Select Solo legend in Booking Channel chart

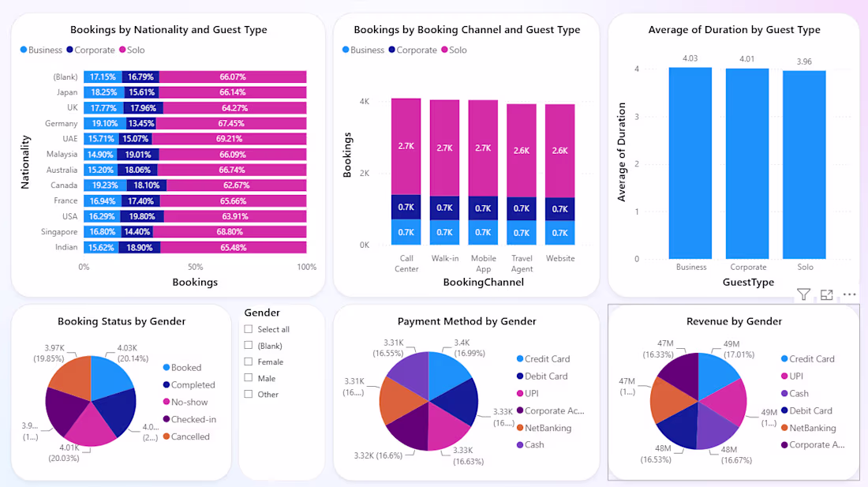click(454, 50)
